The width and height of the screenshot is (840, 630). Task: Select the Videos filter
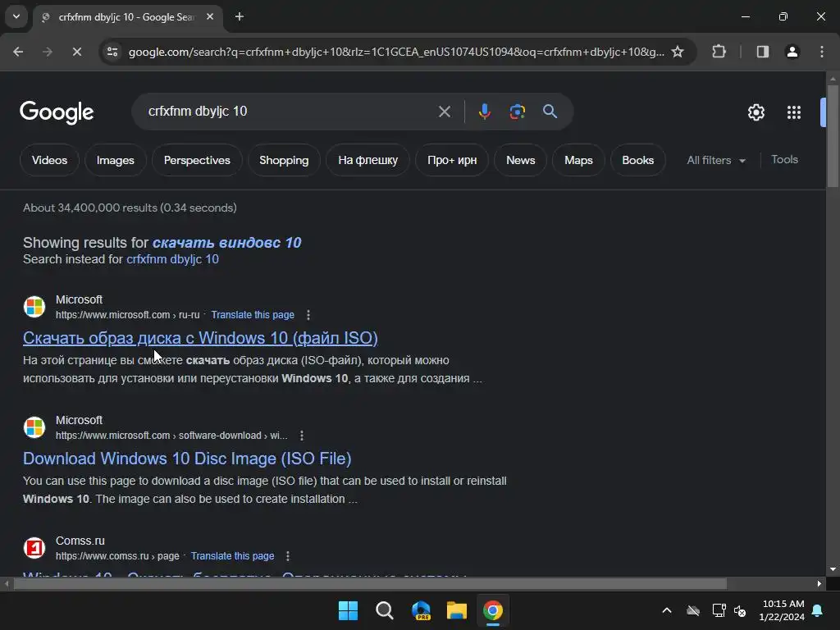point(49,160)
